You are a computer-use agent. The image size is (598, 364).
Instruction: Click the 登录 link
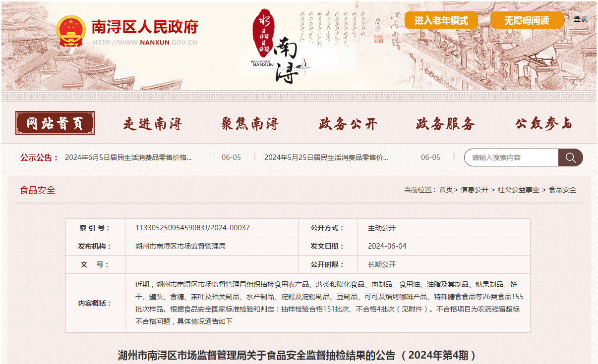coord(580,19)
